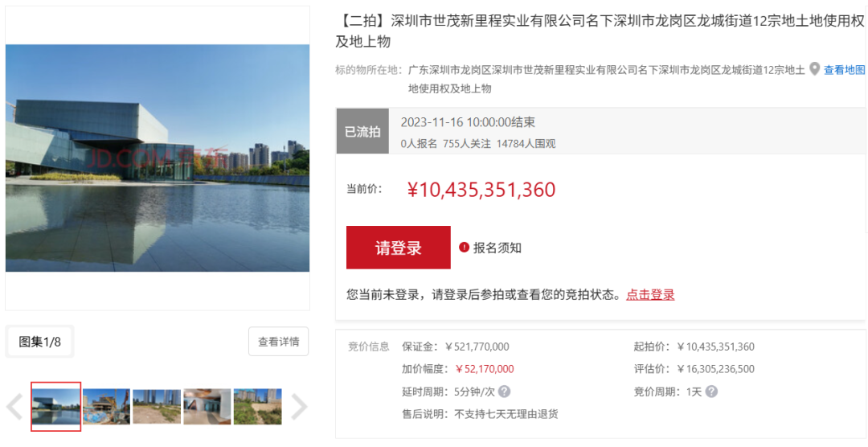Click red alert icon beside 报名须知
This screenshot has height=447, width=868.
click(464, 247)
